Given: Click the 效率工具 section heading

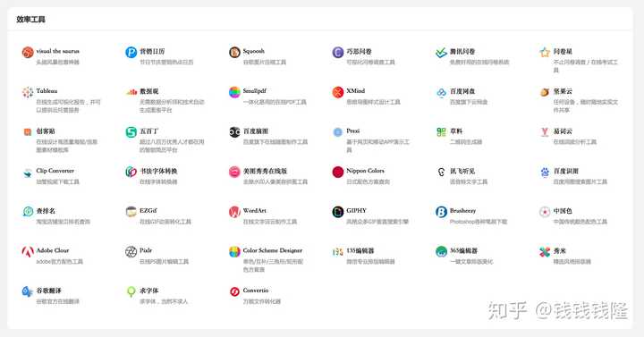Looking at the screenshot, I should (30, 20).
